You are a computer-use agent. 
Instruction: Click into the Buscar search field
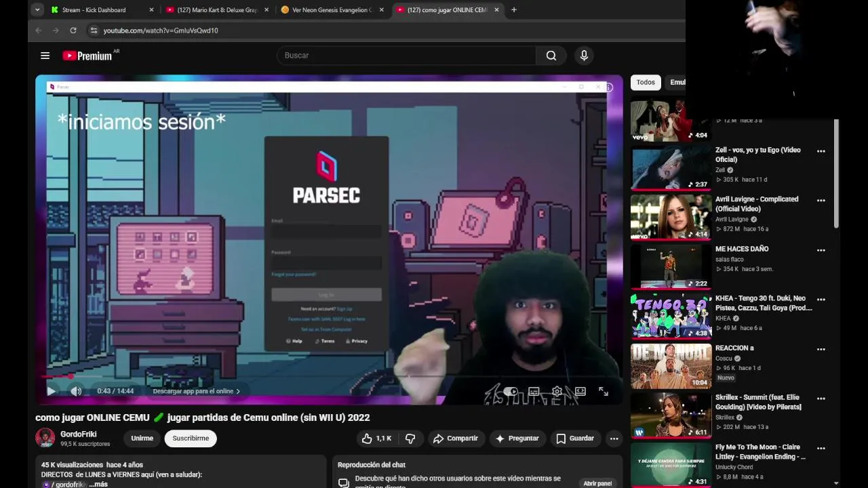[x=407, y=56]
